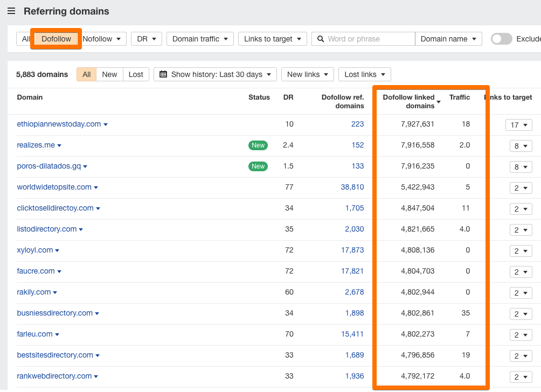Click calendar icon in Show history

[163, 74]
